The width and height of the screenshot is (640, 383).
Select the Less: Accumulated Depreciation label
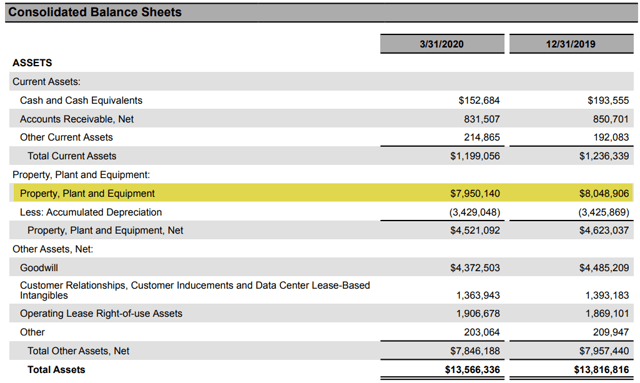pyautogui.click(x=91, y=212)
